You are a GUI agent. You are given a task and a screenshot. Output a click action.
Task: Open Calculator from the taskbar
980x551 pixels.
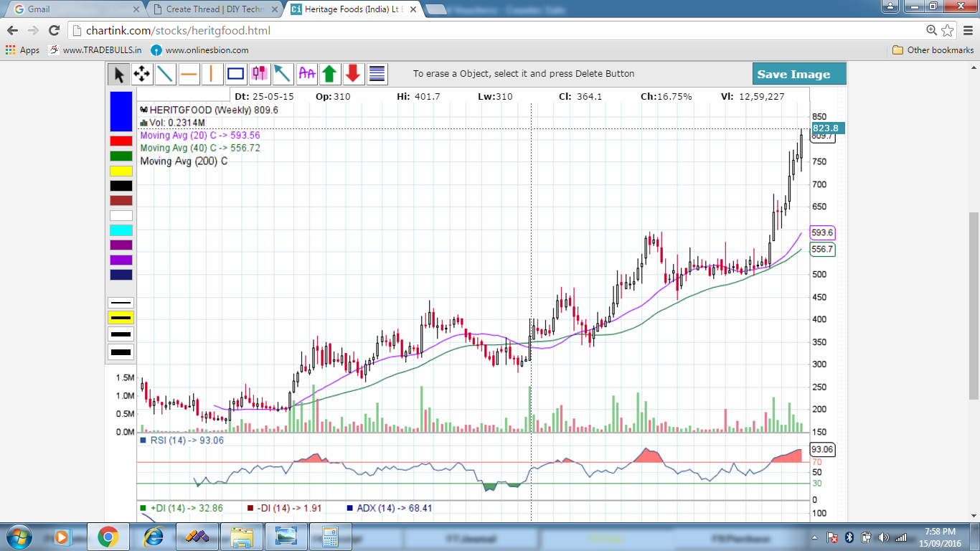pyautogui.click(x=330, y=537)
